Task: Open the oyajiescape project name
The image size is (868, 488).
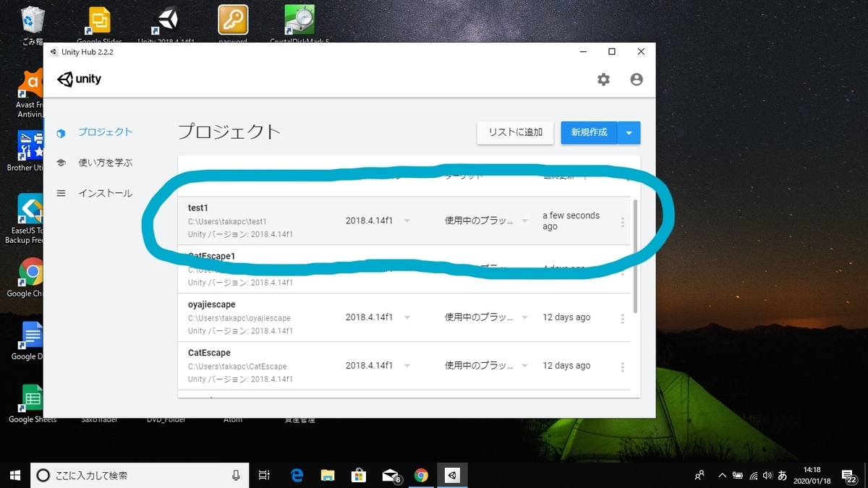Action: (x=212, y=305)
